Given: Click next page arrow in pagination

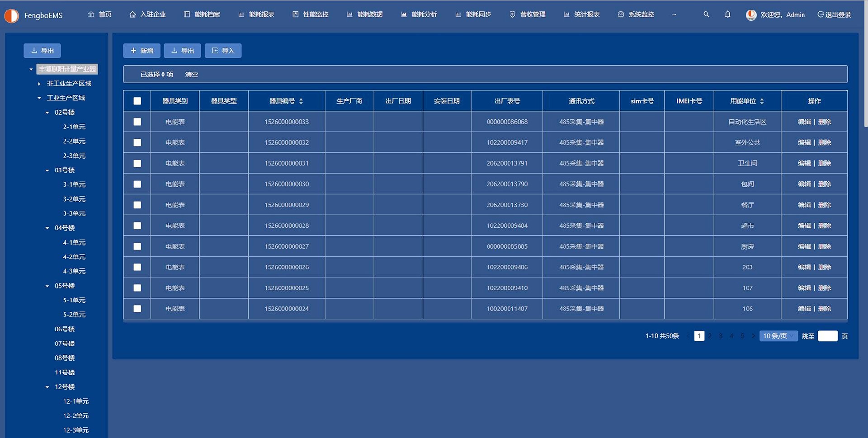Looking at the screenshot, I should pyautogui.click(x=753, y=336).
